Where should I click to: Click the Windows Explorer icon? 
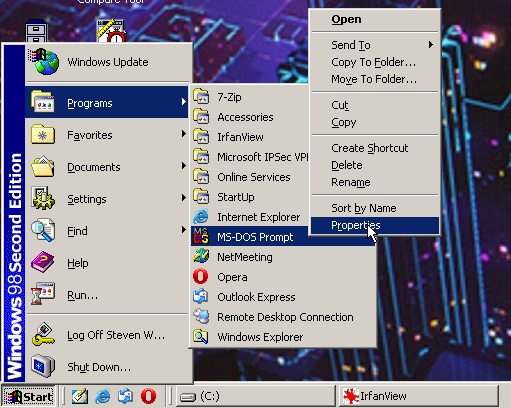pos(201,337)
